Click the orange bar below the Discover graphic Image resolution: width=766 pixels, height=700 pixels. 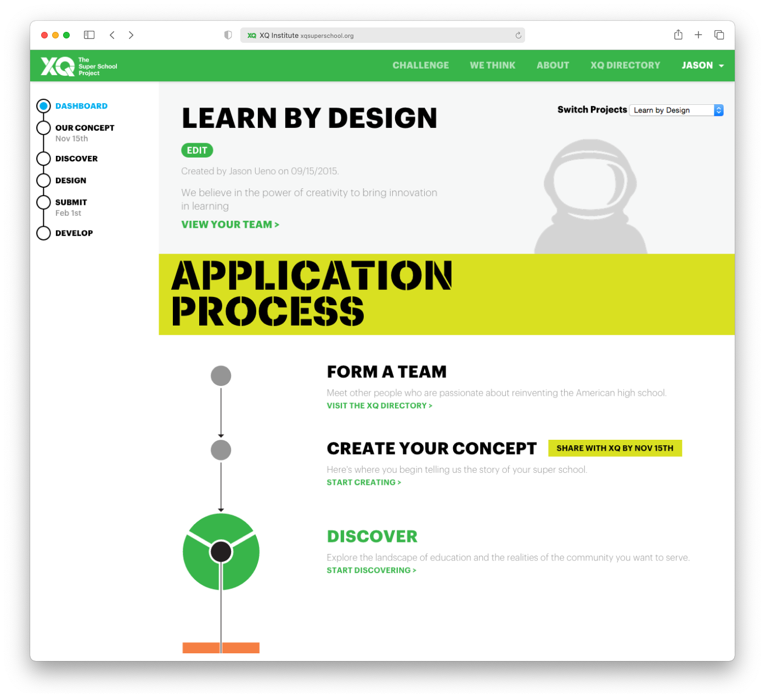point(221,648)
